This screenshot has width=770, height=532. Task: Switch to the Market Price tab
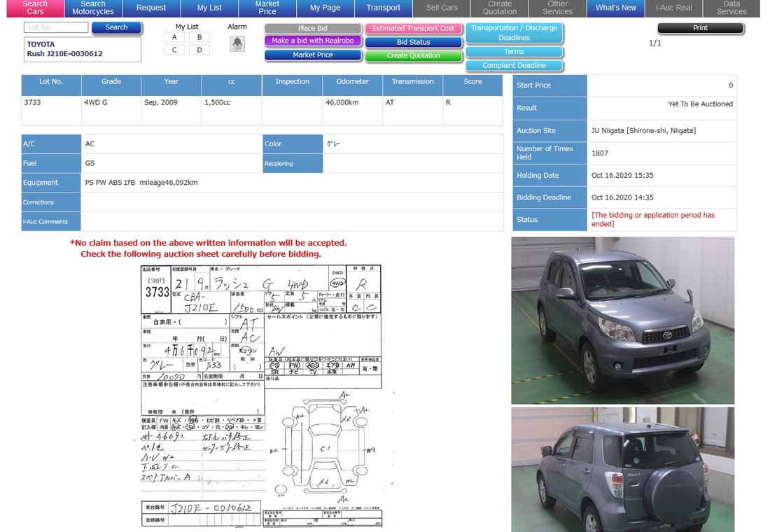point(267,8)
